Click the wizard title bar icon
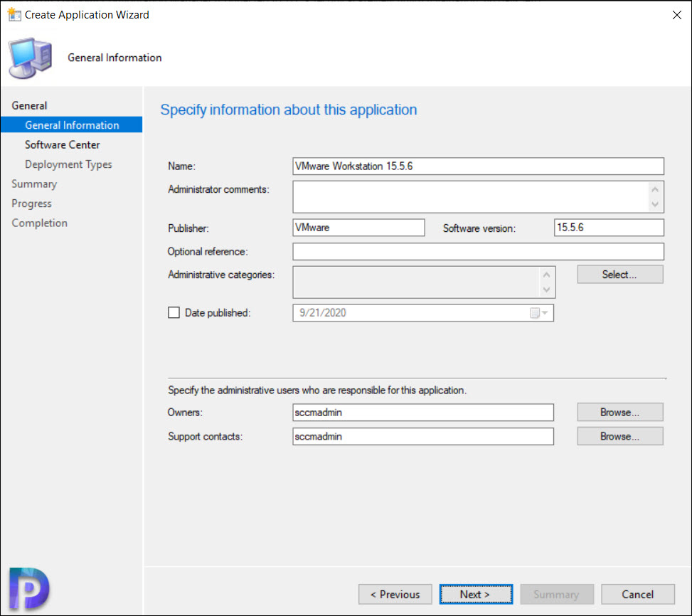The height and width of the screenshot is (616, 692). pos(14,14)
